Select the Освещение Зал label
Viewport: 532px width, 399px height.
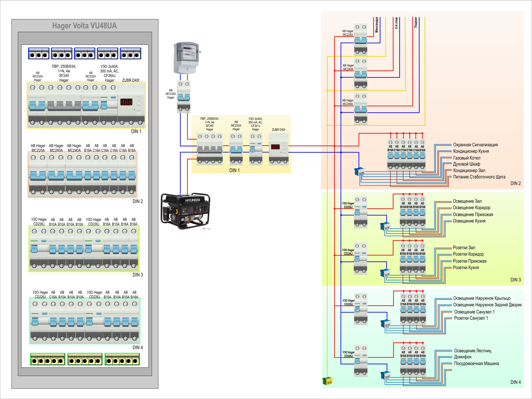(467, 201)
